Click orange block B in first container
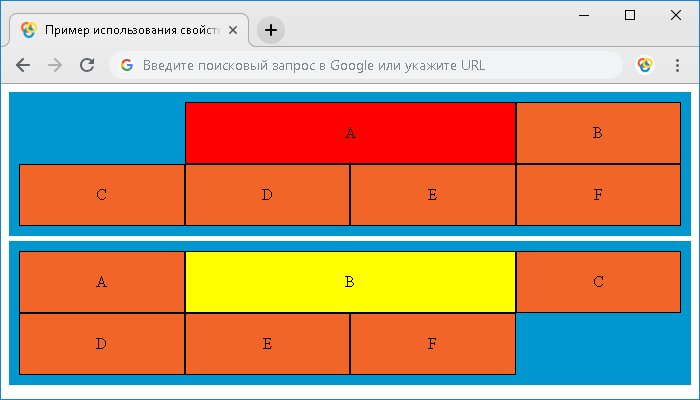 point(598,133)
